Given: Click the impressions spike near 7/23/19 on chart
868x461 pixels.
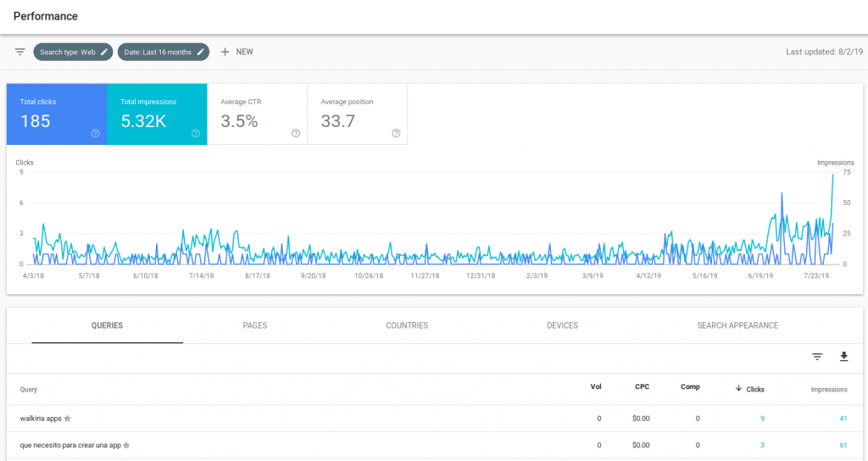Looking at the screenshot, I should coord(832,176).
